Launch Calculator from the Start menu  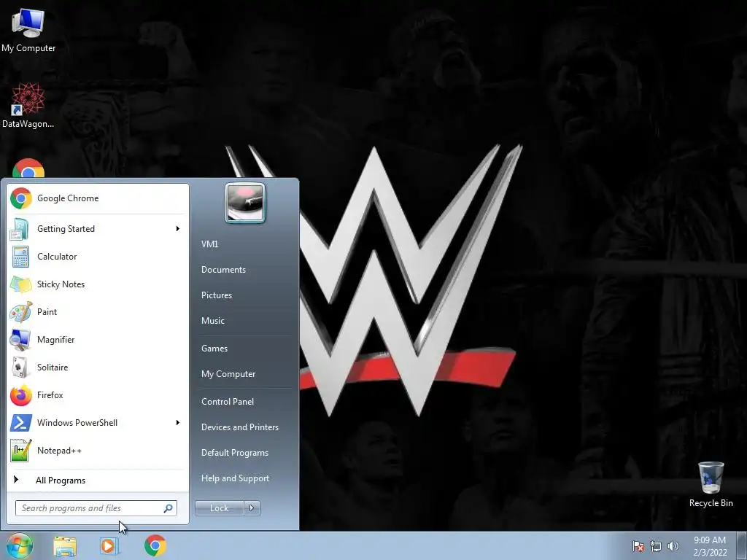coord(98,257)
